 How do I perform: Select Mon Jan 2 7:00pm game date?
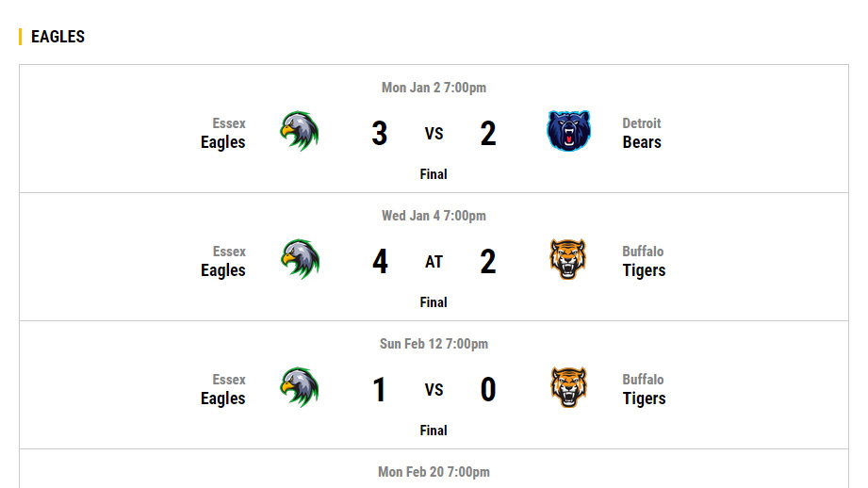(x=434, y=88)
